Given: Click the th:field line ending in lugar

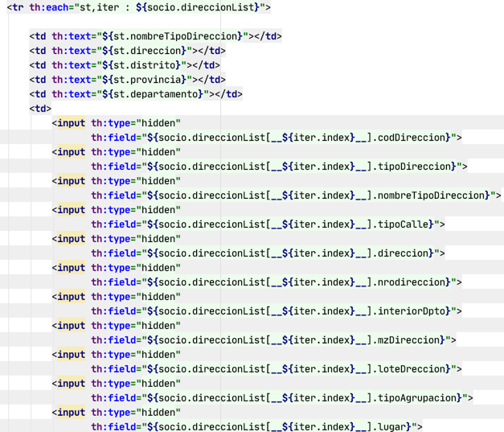Looking at the screenshot, I should click(x=256, y=426).
